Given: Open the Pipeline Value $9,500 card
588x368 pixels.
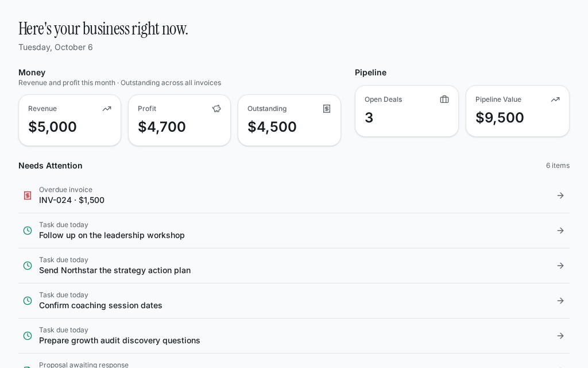Looking at the screenshot, I should tap(517, 111).
